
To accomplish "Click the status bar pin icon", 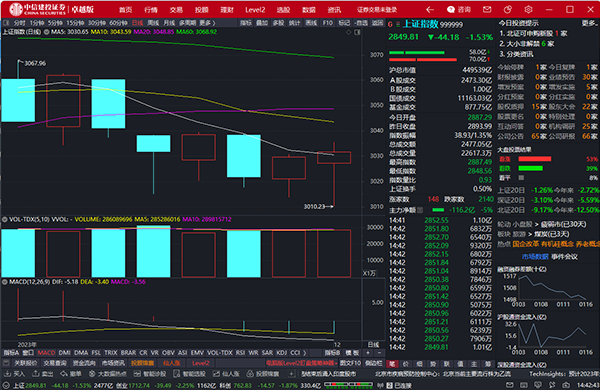I will [x=552, y=385].
